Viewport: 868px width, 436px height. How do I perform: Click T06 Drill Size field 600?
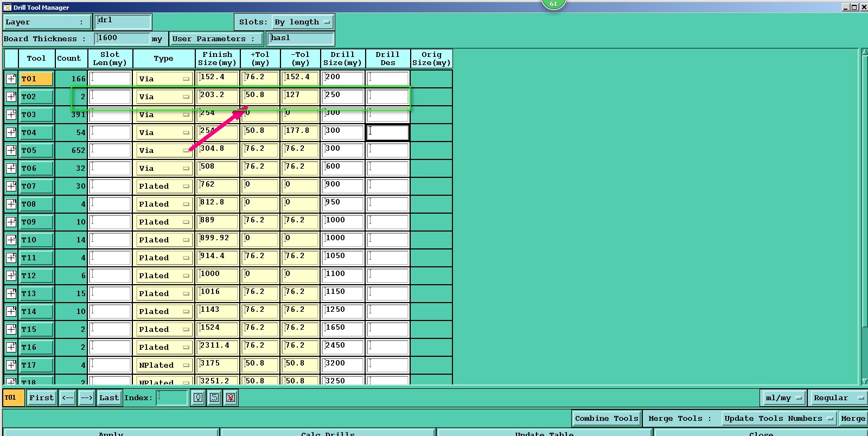click(342, 168)
